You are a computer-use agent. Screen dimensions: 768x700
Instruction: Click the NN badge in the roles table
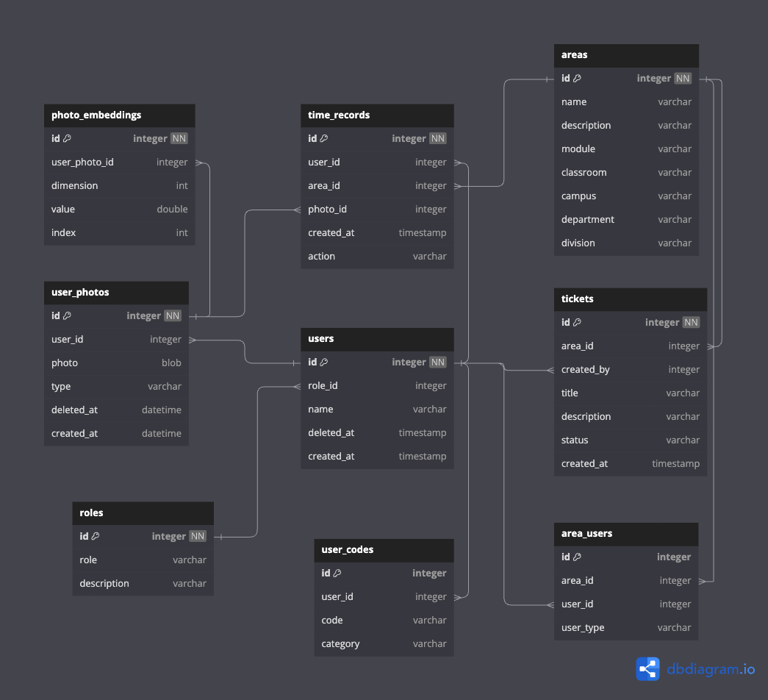[x=197, y=537]
